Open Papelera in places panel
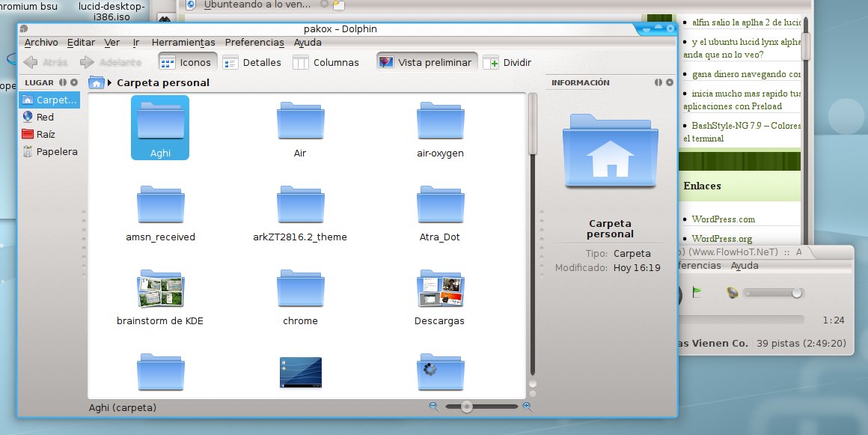Viewport: 868px width, 435px height. pyautogui.click(x=49, y=151)
